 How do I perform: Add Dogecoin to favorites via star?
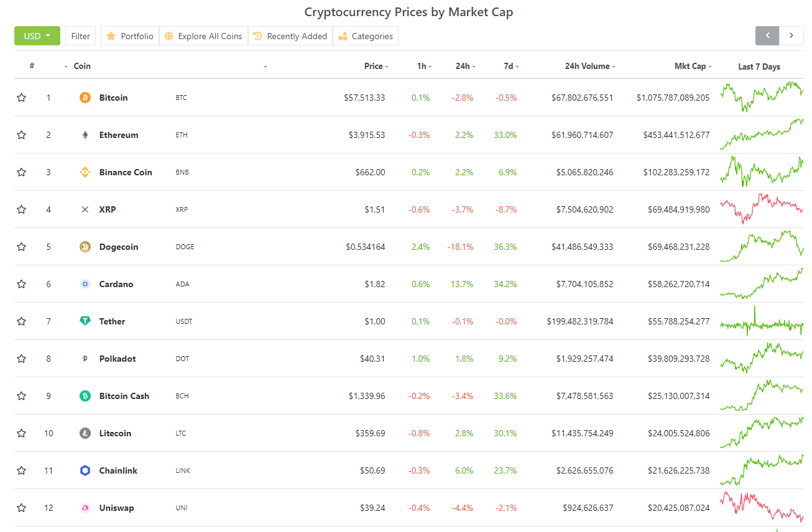[22, 247]
